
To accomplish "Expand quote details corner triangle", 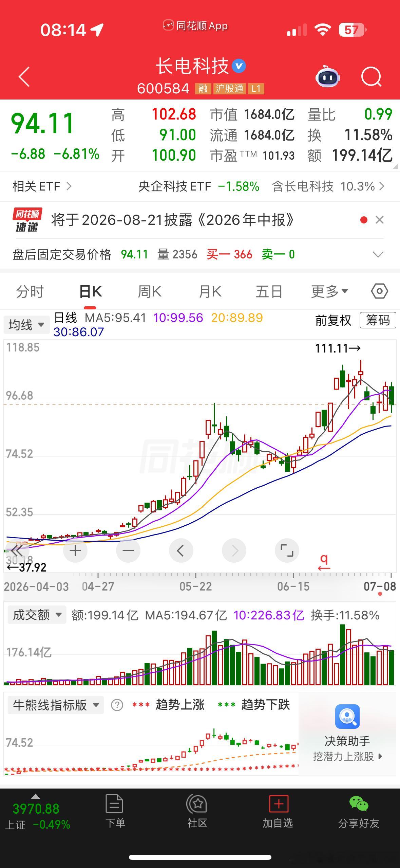I will [395, 166].
